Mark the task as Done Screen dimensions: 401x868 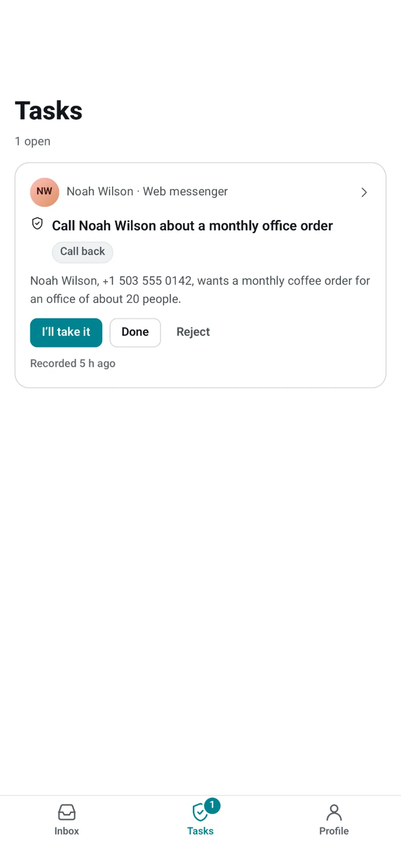(x=135, y=333)
